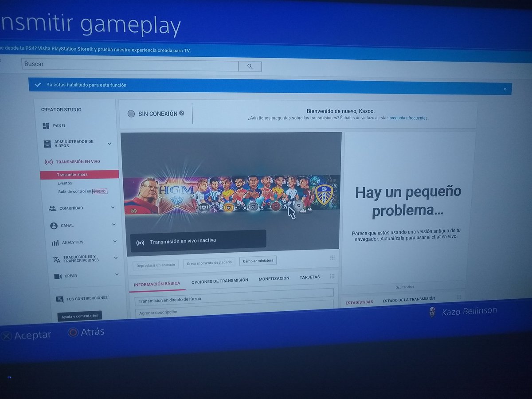Expand Traducciones y transcripciones section
This screenshot has width=532, height=399.
116,258
